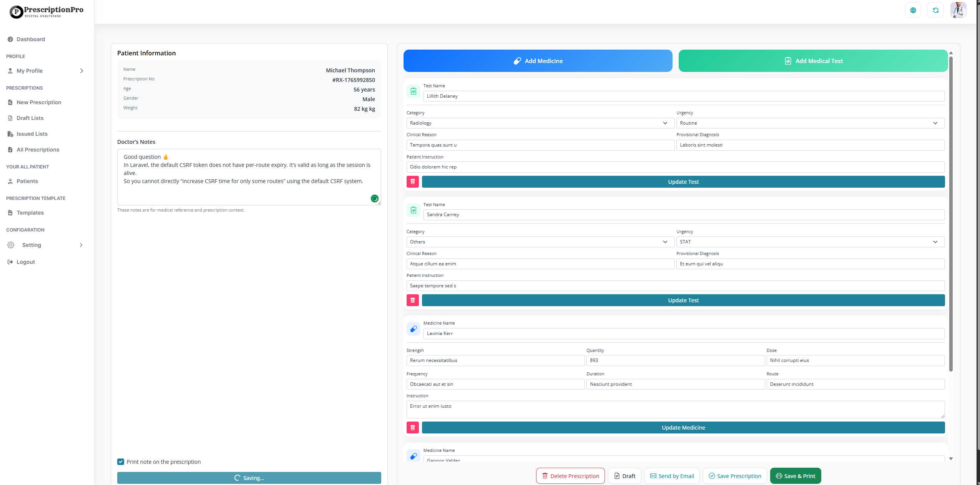Click the pill icon beside Lavinia Kerr medicine
The height and width of the screenshot is (485, 980).
413,329
